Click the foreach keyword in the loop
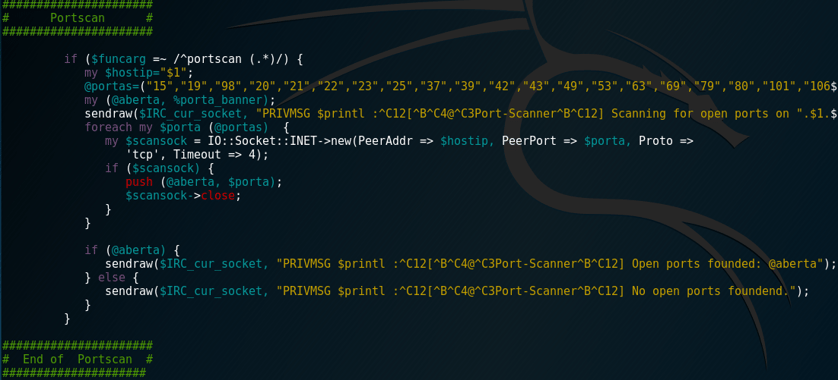 pyautogui.click(x=102, y=127)
